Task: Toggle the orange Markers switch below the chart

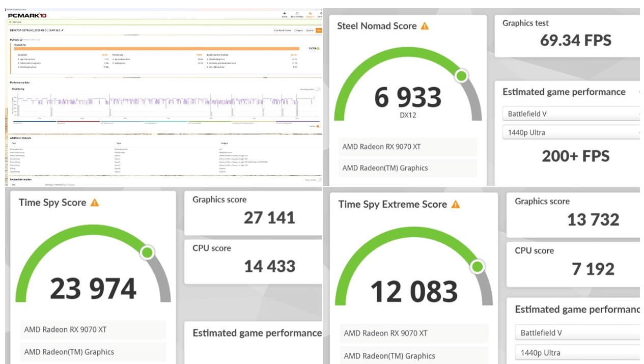Action: pyautogui.click(x=318, y=126)
